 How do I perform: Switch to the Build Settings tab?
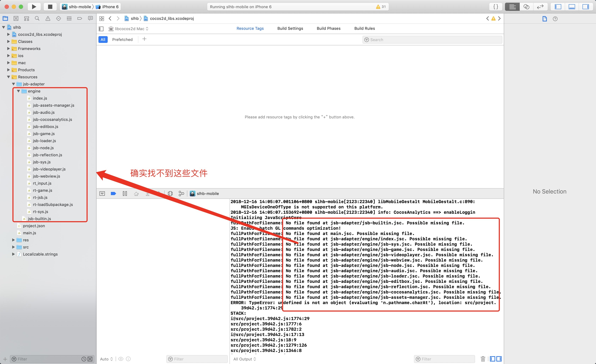tap(290, 29)
